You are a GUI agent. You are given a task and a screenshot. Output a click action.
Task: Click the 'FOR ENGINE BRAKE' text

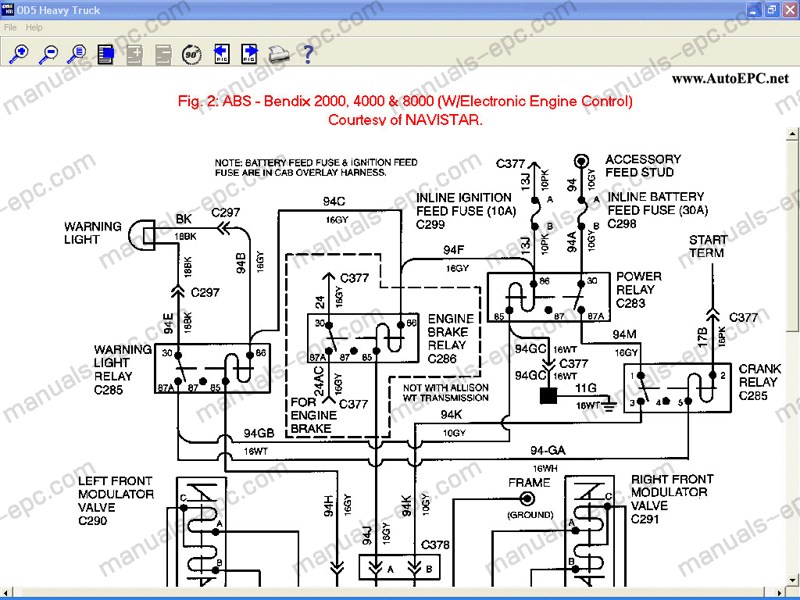[x=313, y=416]
